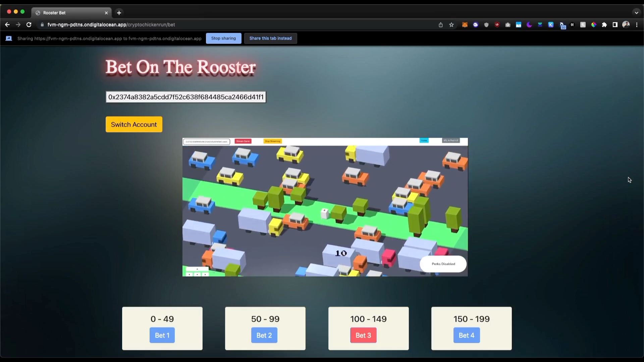
Task: Select the Rooster Bet tab
Action: pos(71,13)
